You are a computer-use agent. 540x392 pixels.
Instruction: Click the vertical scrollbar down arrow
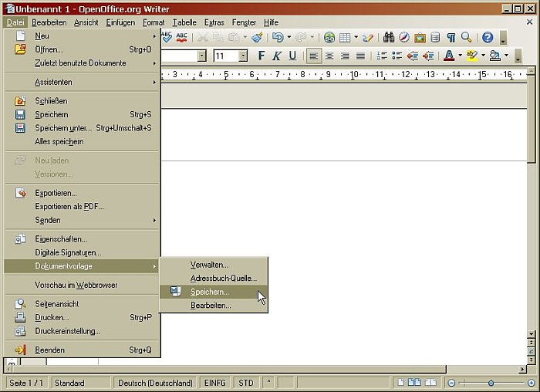(531, 333)
